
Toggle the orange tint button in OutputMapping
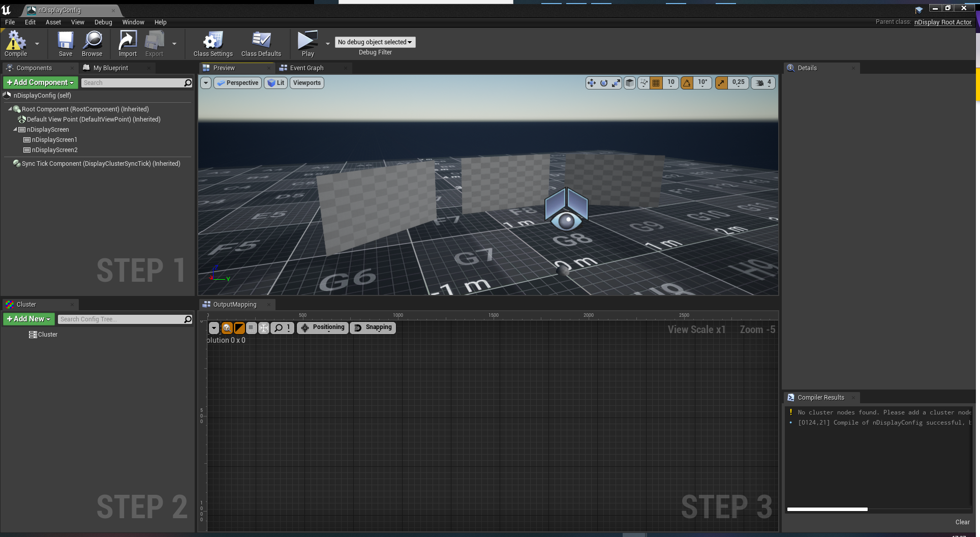tap(239, 328)
